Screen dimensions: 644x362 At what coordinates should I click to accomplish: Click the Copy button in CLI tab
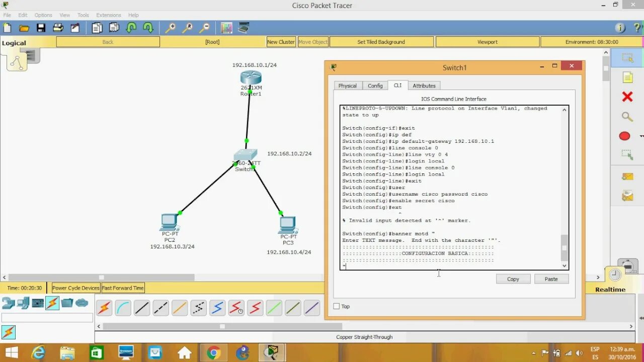pos(513,279)
